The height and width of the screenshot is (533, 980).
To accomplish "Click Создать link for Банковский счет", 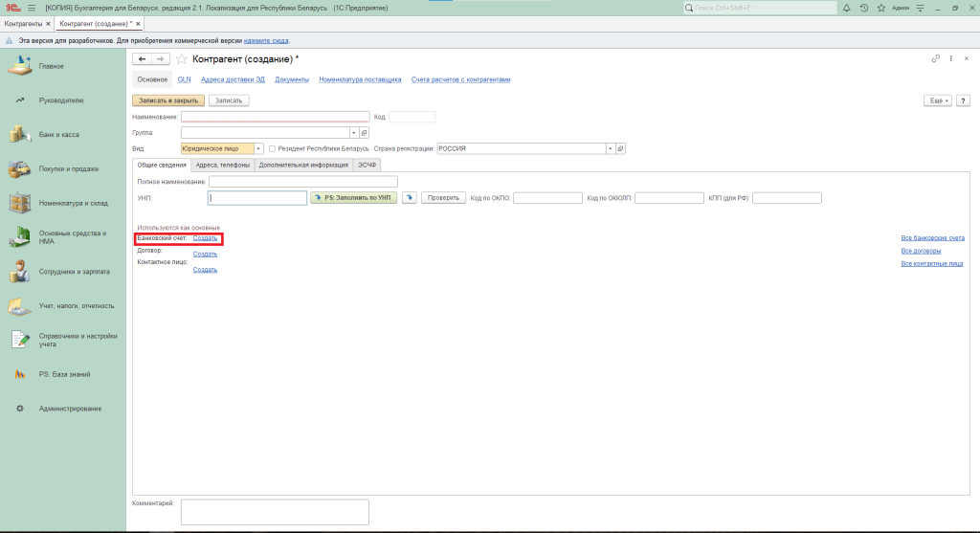I will click(x=205, y=238).
